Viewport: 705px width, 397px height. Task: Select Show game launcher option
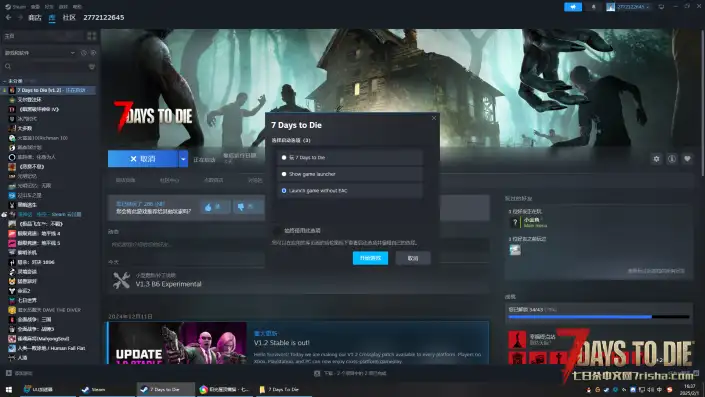tap(350, 174)
